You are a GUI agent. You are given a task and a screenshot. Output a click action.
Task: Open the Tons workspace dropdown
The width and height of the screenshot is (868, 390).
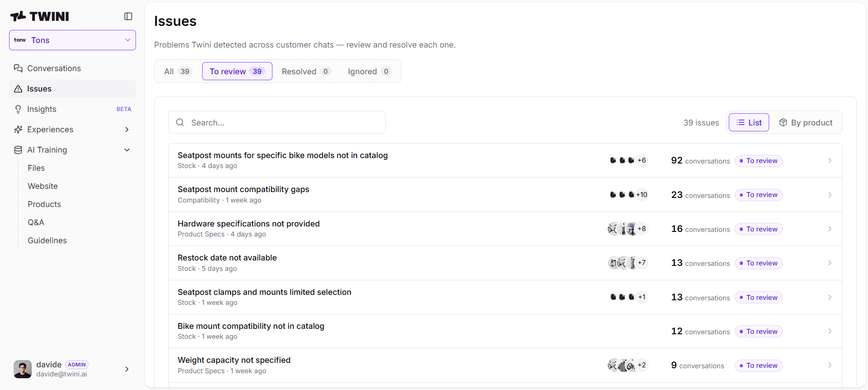pyautogui.click(x=73, y=40)
